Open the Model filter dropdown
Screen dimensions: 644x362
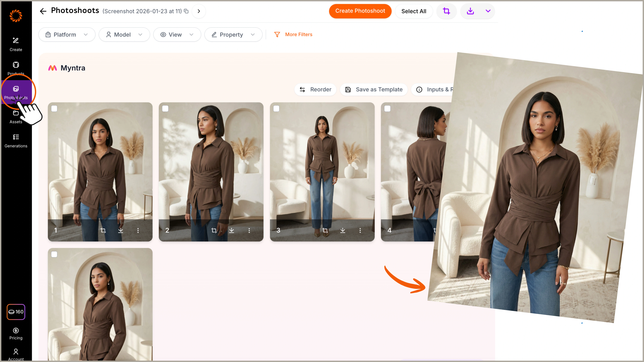coord(124,34)
